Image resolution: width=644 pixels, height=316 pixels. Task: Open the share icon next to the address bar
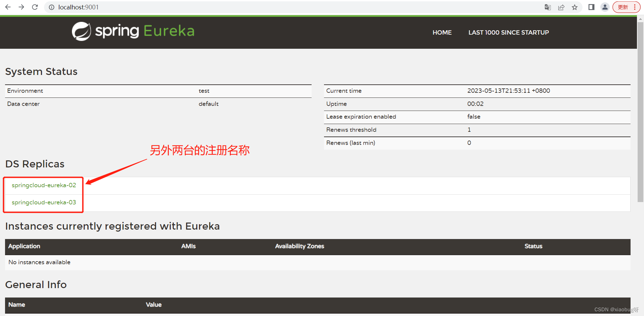[x=561, y=7]
